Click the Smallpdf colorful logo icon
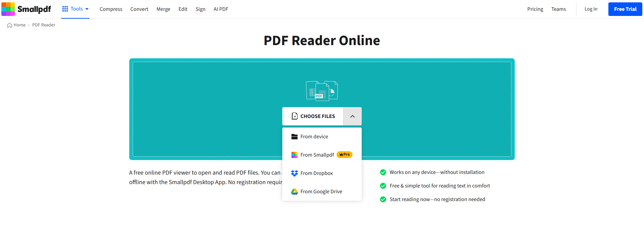 (x=8, y=9)
